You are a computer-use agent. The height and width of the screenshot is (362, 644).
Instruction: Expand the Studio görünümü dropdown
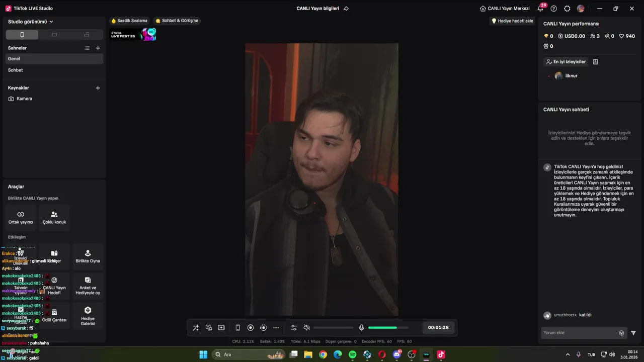[x=31, y=22]
